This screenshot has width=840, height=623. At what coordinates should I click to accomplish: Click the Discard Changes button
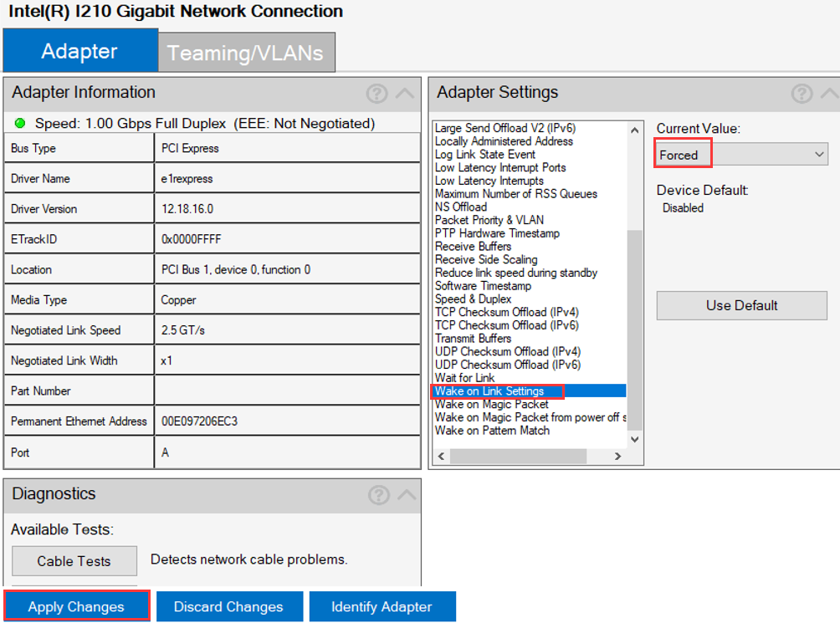[x=228, y=606]
